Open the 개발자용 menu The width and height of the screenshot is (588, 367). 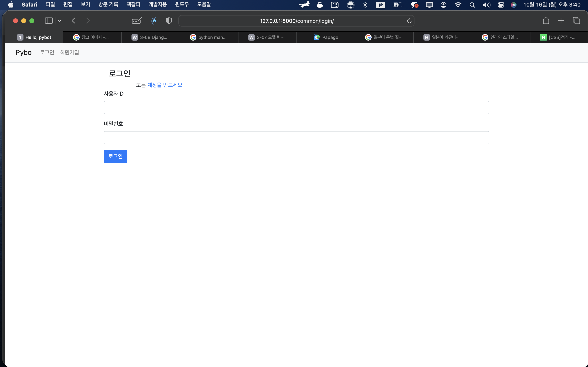[x=157, y=5]
